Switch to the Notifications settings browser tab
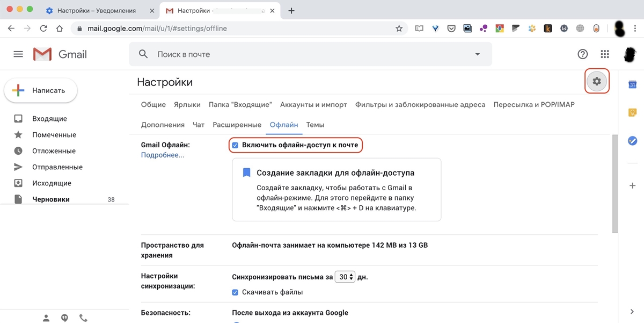Screen dimensions: 644x323 96,11
